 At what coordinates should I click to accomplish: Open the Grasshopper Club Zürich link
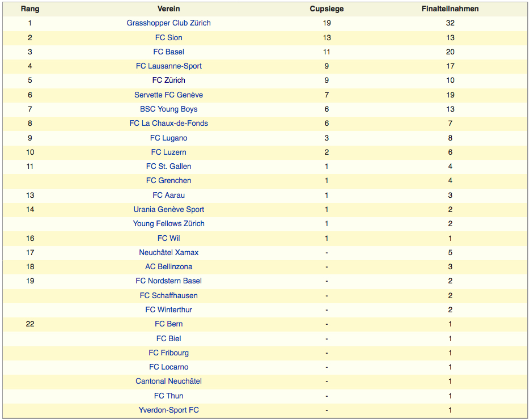pyautogui.click(x=168, y=23)
